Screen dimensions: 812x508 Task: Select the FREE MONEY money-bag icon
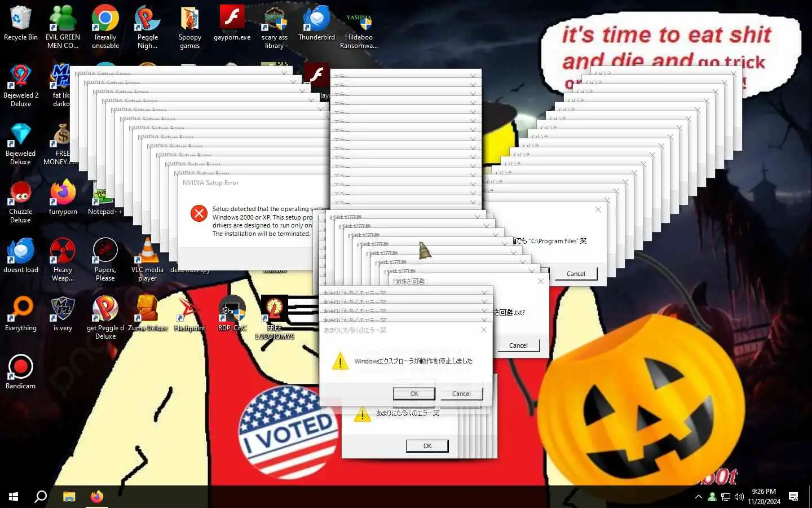62,143
